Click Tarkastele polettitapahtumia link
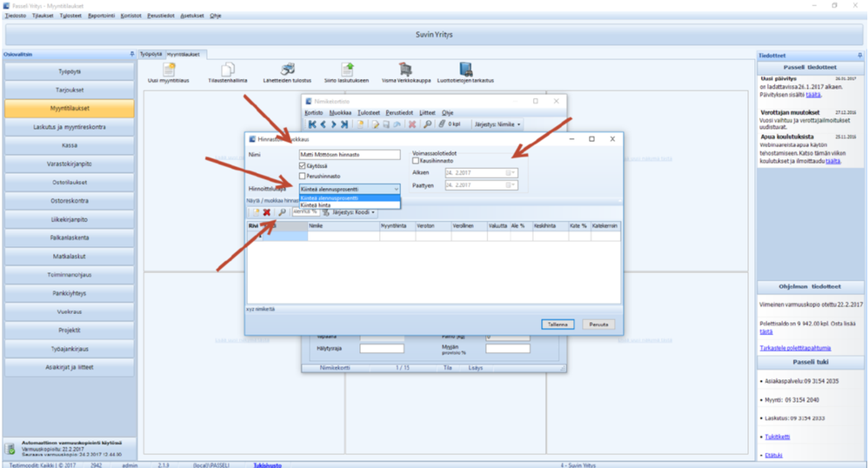The image size is (868, 468). click(795, 348)
